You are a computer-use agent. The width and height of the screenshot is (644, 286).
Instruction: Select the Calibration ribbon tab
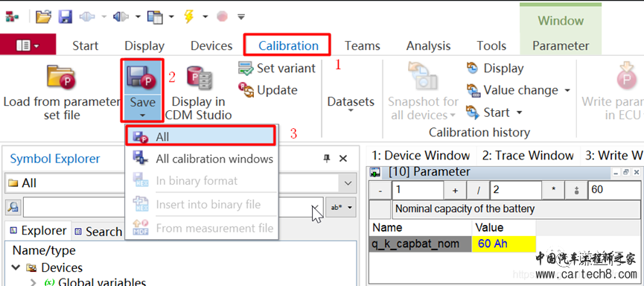[288, 45]
